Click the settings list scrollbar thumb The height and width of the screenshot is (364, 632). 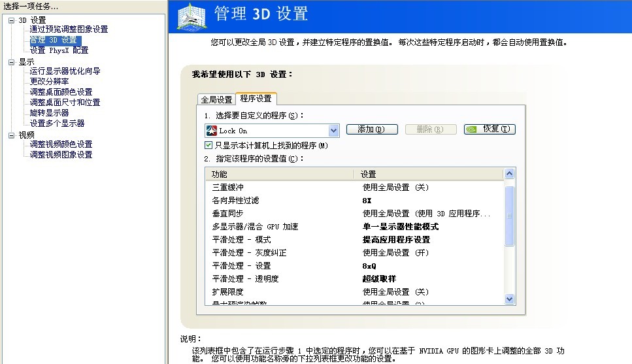click(x=509, y=216)
